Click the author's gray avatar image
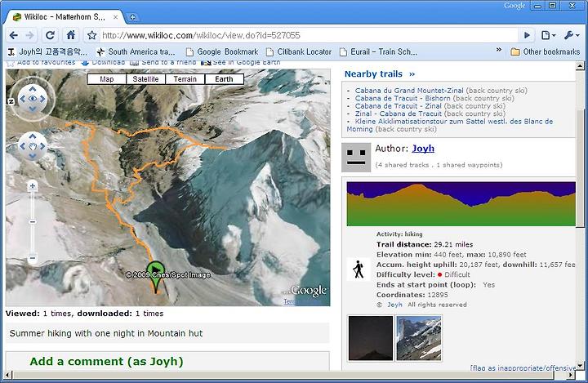The height and width of the screenshot is (383, 588). coord(356,158)
